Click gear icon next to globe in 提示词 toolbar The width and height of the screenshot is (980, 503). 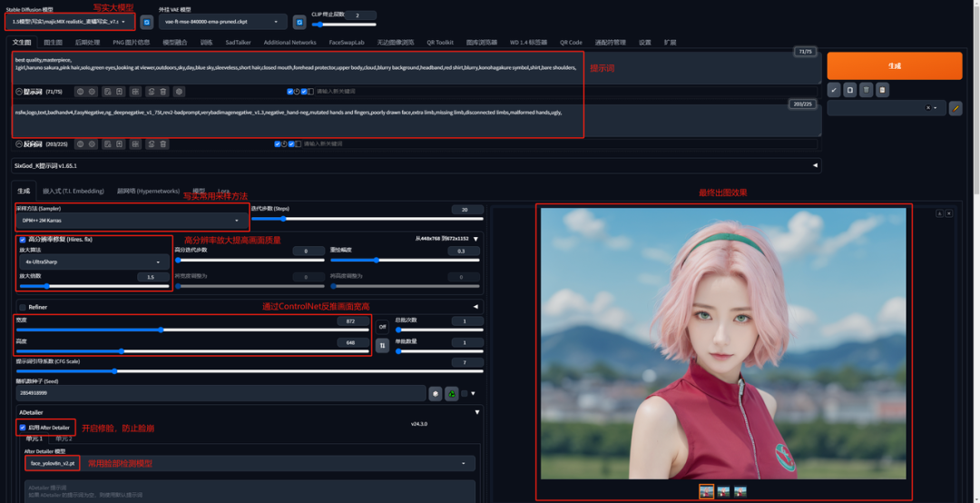(92, 92)
